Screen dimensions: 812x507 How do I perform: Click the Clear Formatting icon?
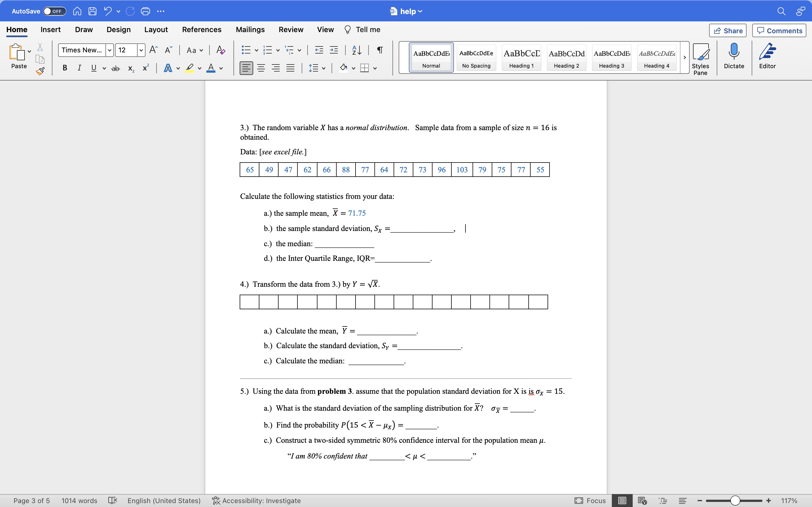(220, 50)
